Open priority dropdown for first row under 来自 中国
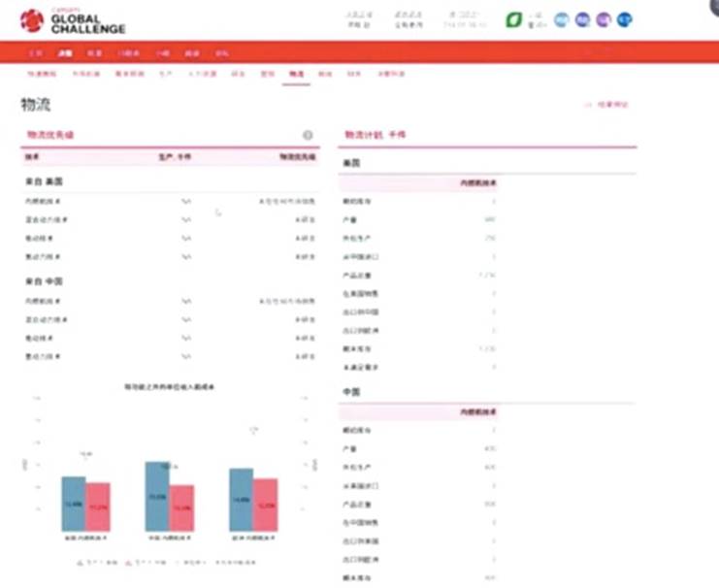719x588 pixels. tap(186, 302)
